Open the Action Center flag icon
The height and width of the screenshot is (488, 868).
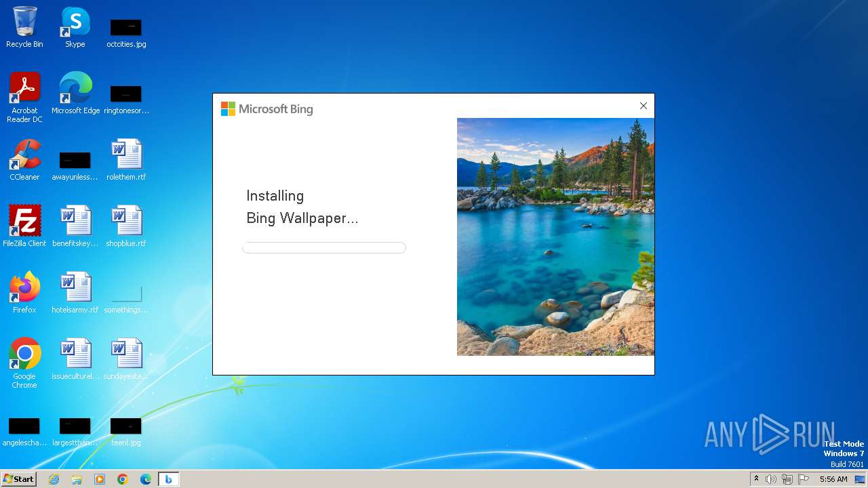(804, 479)
